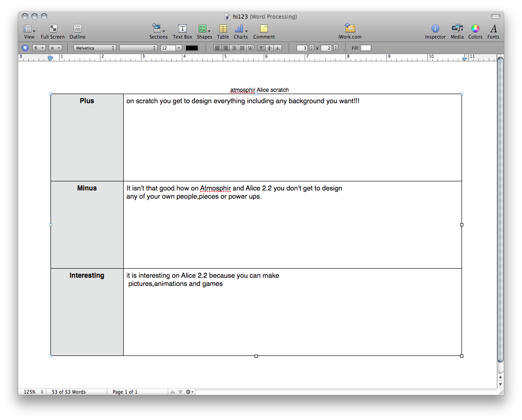
Task: Click the table columns stepper
Action: [336, 48]
